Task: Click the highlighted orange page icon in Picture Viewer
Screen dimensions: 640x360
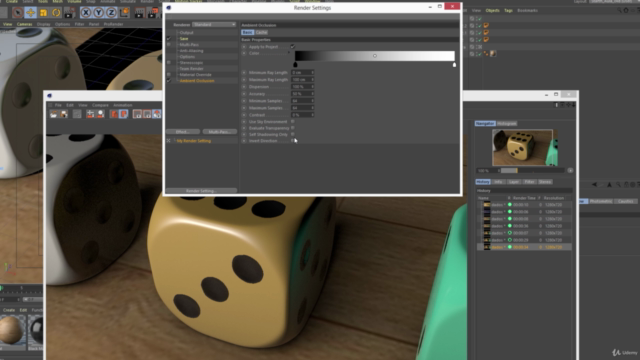Action: (124, 114)
